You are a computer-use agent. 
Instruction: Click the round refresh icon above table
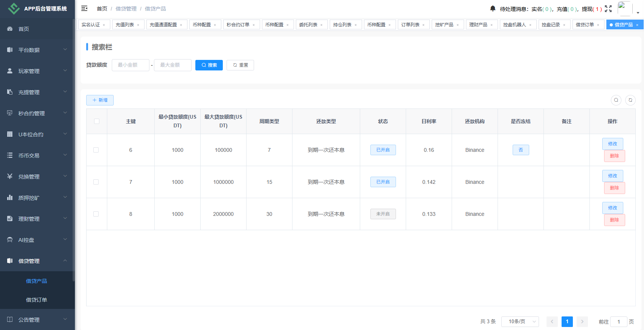pos(630,100)
